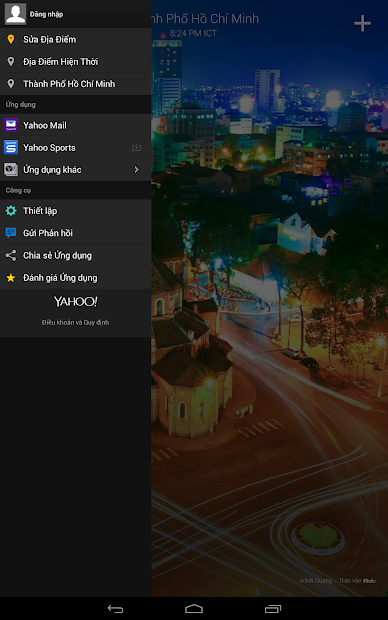Tap the orange pin beside Sửa Địa Điểm
This screenshot has height=620, width=388.
pos(11,39)
